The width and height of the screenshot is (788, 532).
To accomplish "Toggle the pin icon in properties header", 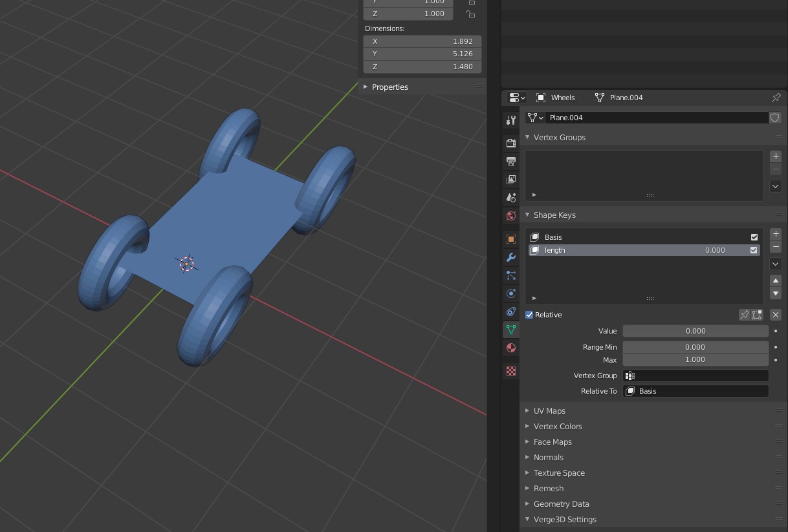I will click(776, 98).
